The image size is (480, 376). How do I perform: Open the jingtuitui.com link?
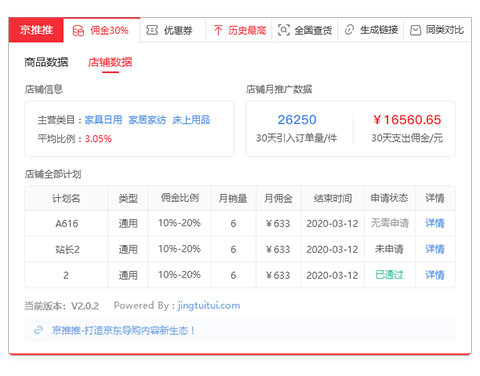pyautogui.click(x=209, y=305)
